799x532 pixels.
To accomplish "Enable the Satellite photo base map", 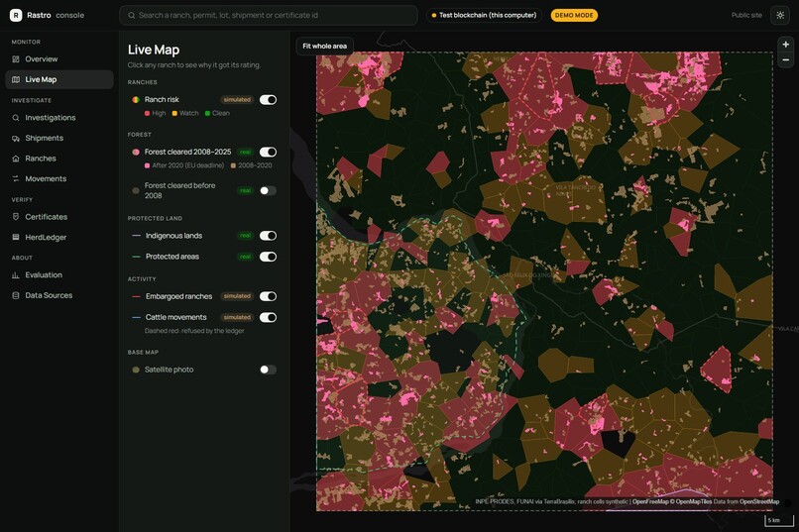I will (268, 370).
